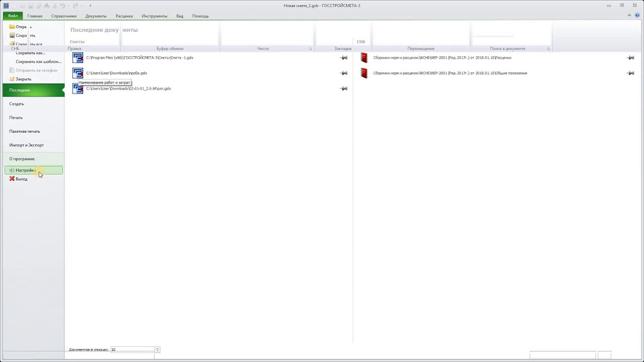Click the Выход exit label
644x362 pixels.
click(22, 179)
